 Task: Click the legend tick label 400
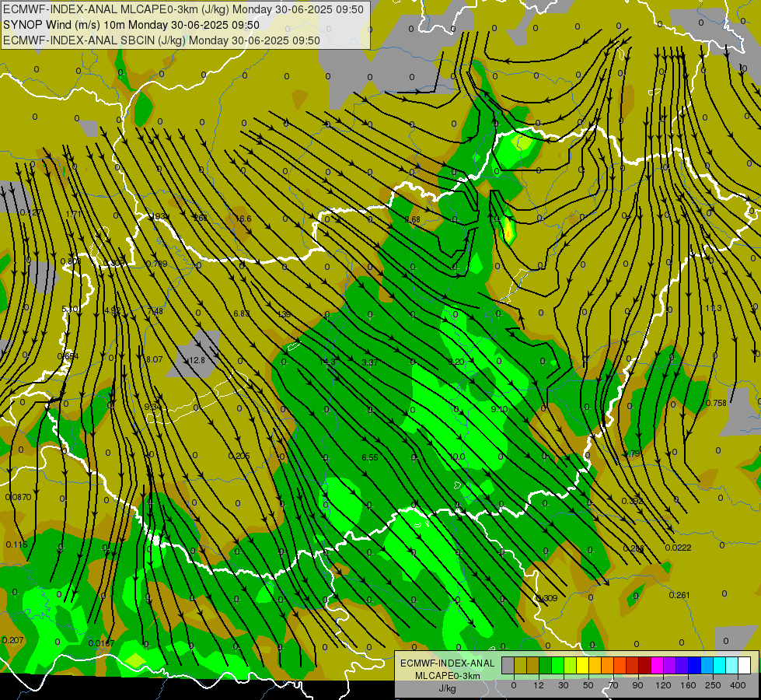(738, 685)
